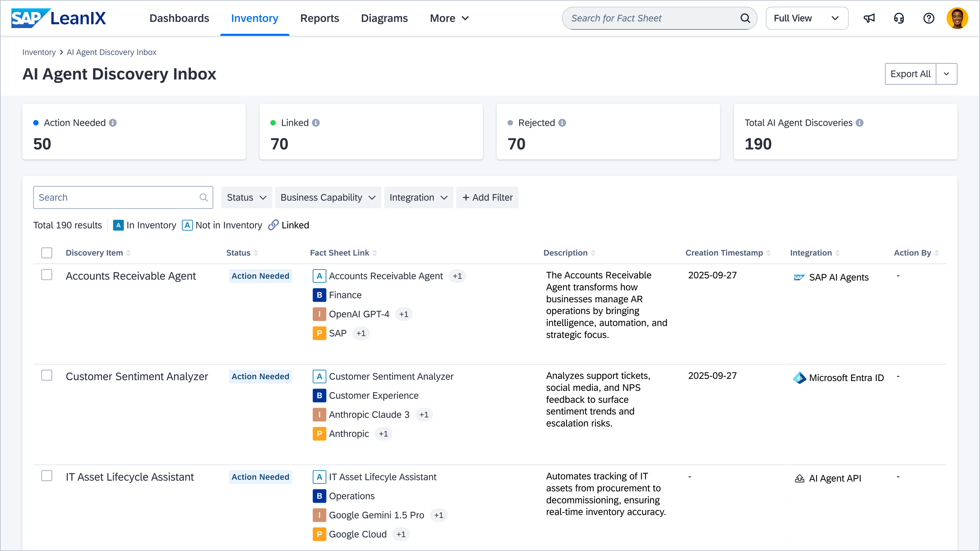Click the announcements megaphone icon
Screen dimensions: 980x551
tap(869, 18)
